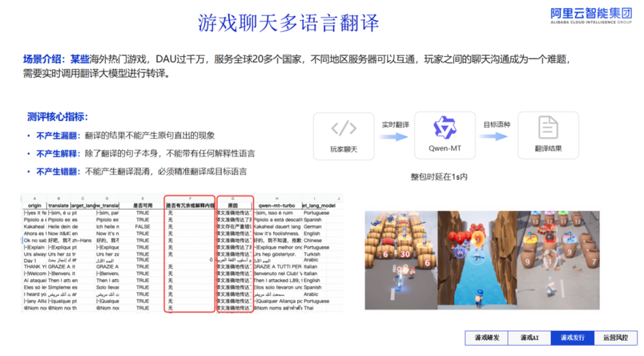This screenshot has height=356, width=644.
Task: Select the 是否可用 column header cell
Action: 143,205
